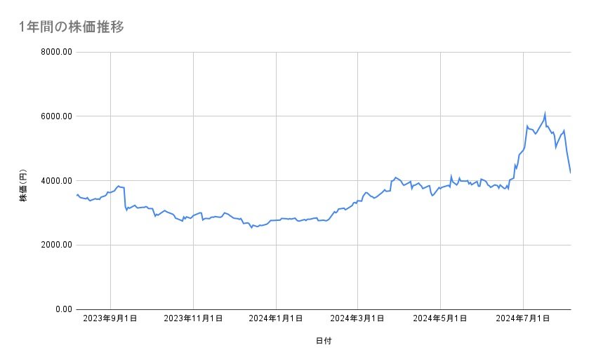The width and height of the screenshot is (589, 364).
Task: Select the 2023年11月1日 date label
Action: coord(193,318)
